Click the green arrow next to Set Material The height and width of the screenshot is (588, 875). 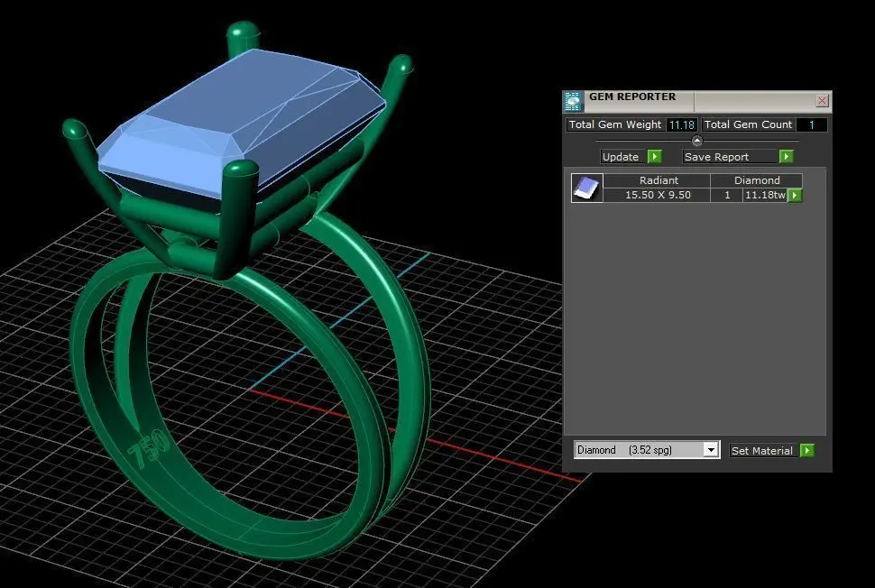[x=807, y=451]
